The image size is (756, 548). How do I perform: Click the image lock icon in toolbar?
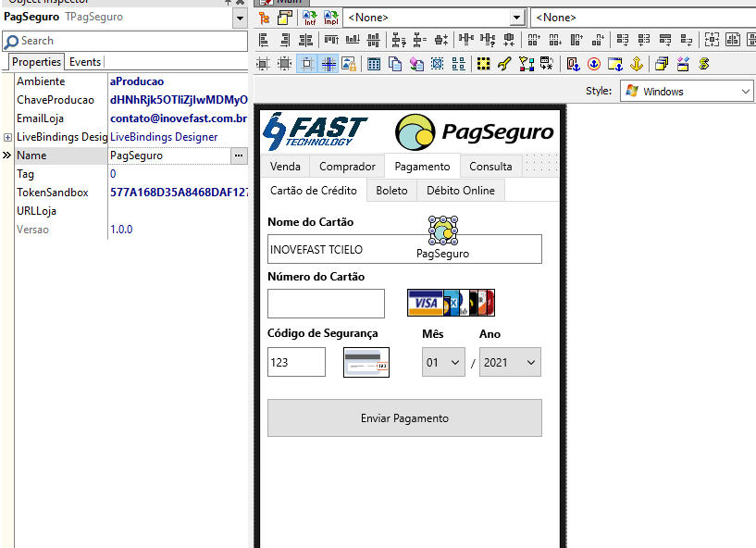pyautogui.click(x=349, y=64)
